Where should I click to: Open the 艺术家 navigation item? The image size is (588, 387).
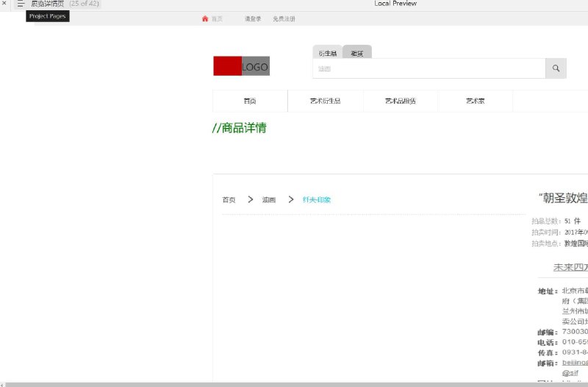[475, 101]
